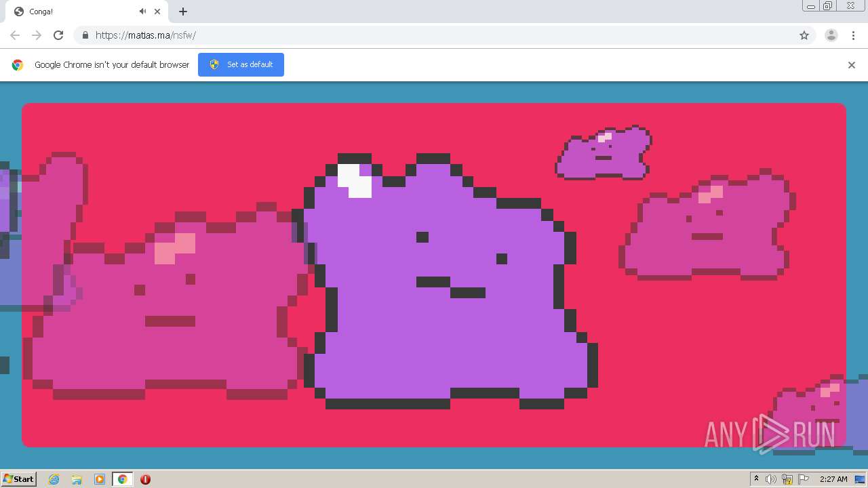Screen dimensions: 868x488
Task: Dismiss the default browser notification bar
Action: point(852,65)
